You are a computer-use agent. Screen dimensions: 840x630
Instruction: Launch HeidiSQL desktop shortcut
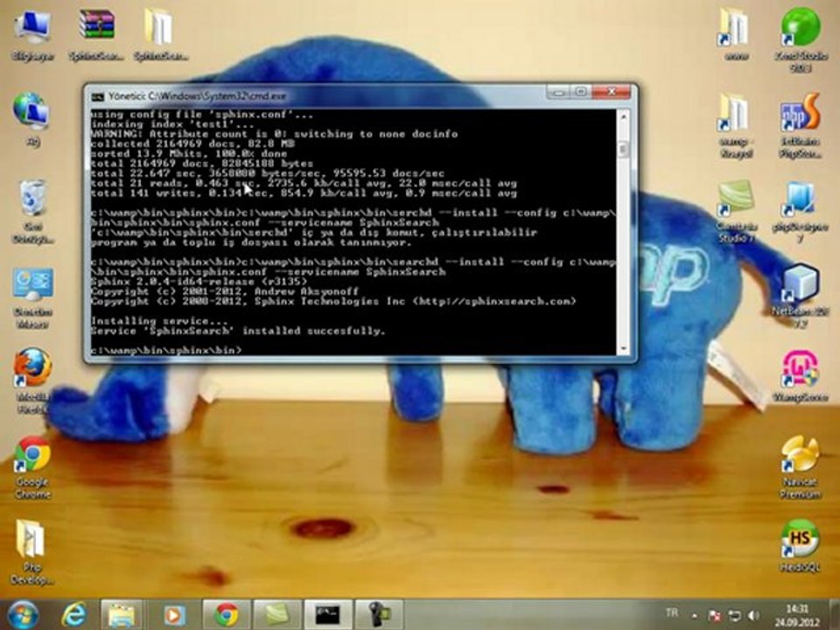801,545
